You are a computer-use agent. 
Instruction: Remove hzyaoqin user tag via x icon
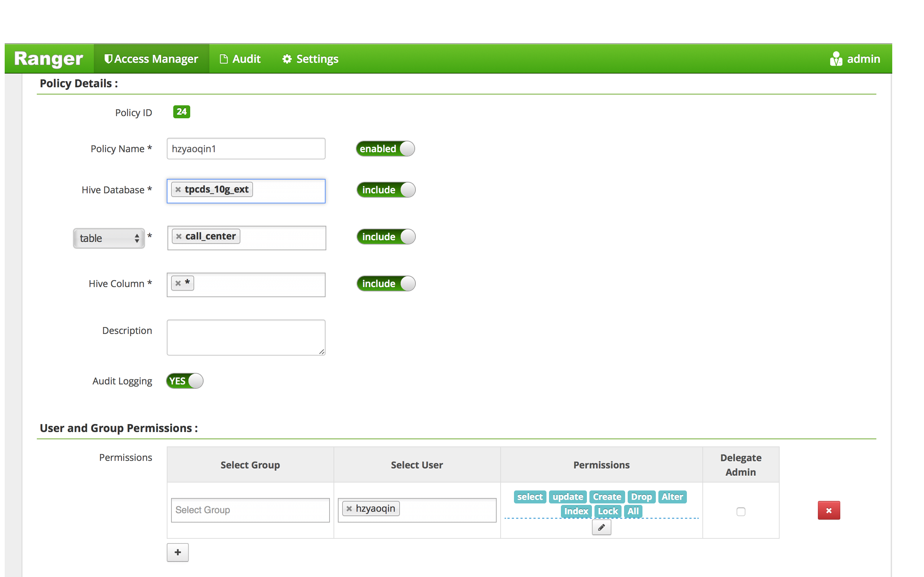pyautogui.click(x=349, y=508)
